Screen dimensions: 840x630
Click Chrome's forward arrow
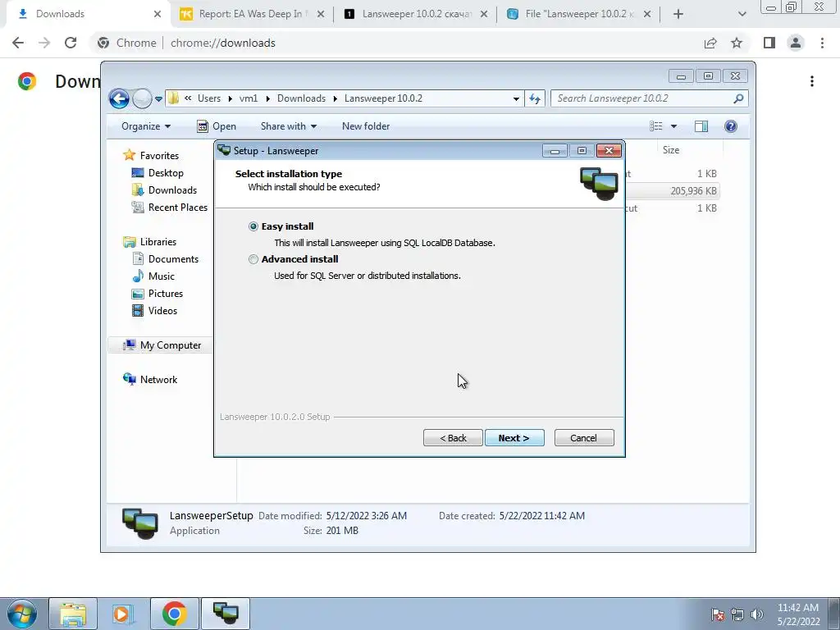(44, 43)
